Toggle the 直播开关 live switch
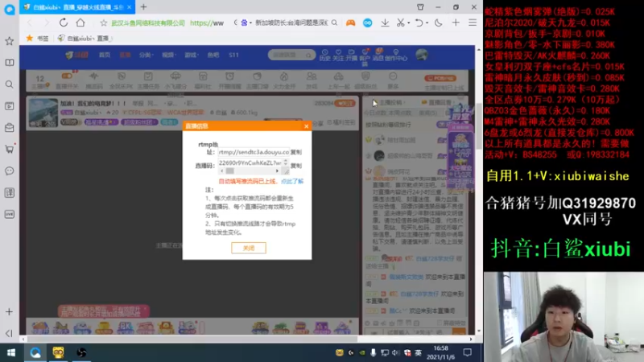The image size is (644, 362). 67,80
